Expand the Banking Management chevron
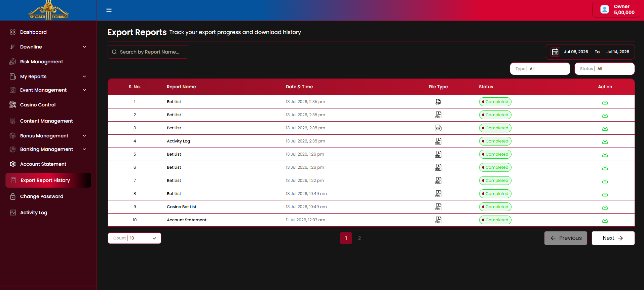Screen dimensions: 644x290 [84, 149]
